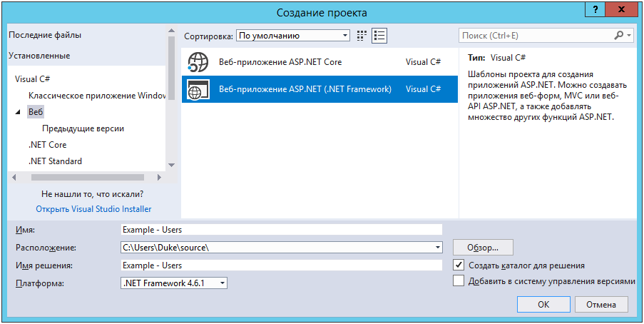The height and width of the screenshot is (324, 644).
Task: Select the .NET Standard tree item
Action: 55,161
